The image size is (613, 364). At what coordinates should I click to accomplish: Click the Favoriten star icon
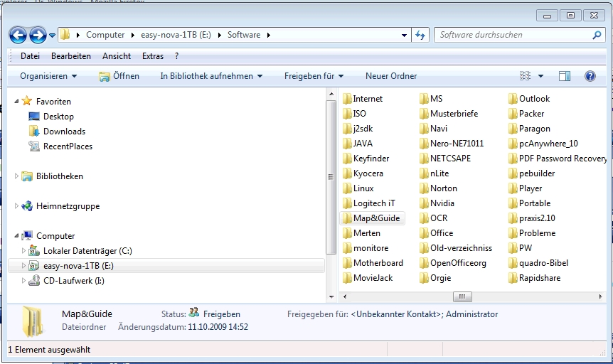26,101
